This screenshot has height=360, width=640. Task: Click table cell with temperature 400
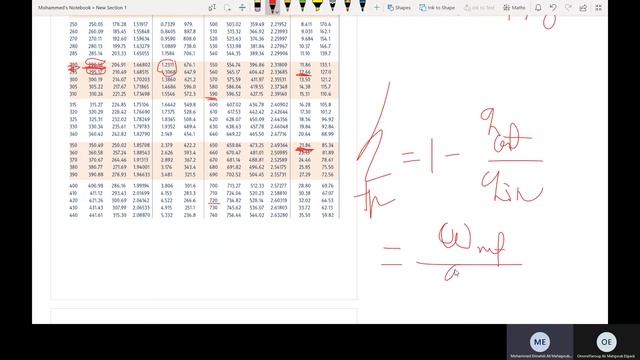click(73, 186)
